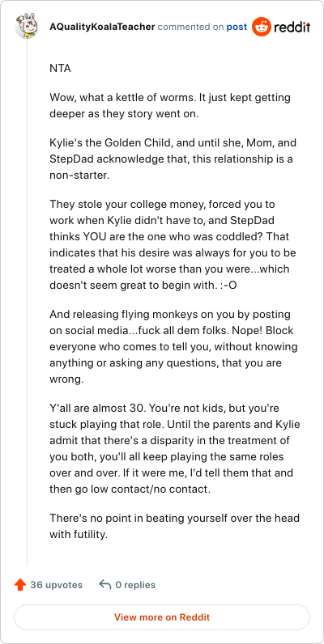Follow the blue "post" link
The height and width of the screenshot is (644, 324).
237,28
